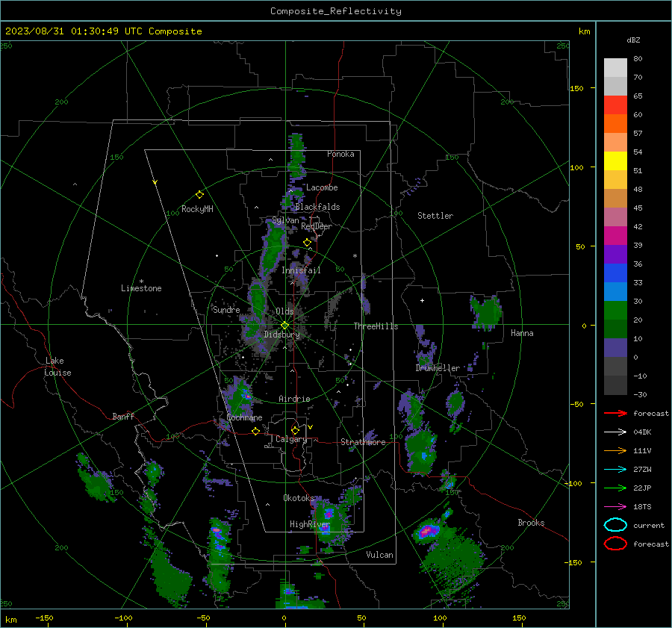Viewport: 672px width, 628px height.
Task: Click the HighRiver label
Action: pyautogui.click(x=310, y=524)
